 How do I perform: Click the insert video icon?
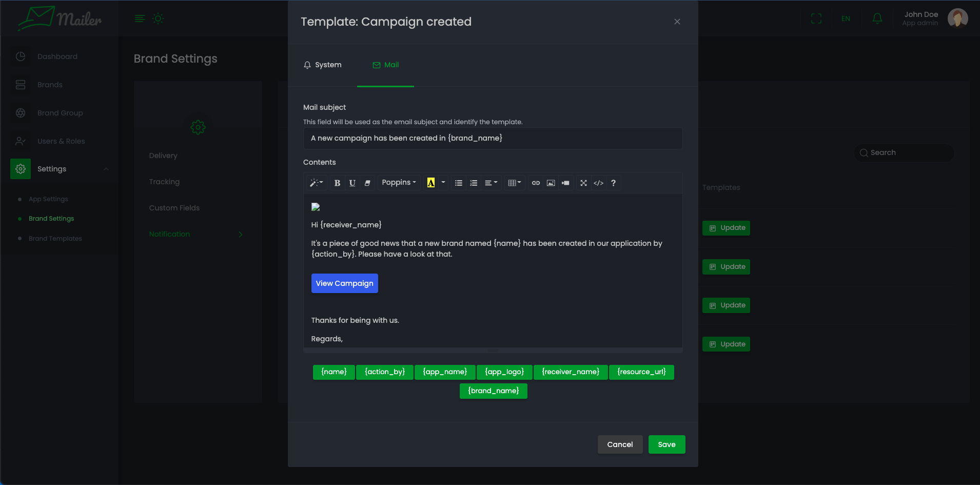565,183
